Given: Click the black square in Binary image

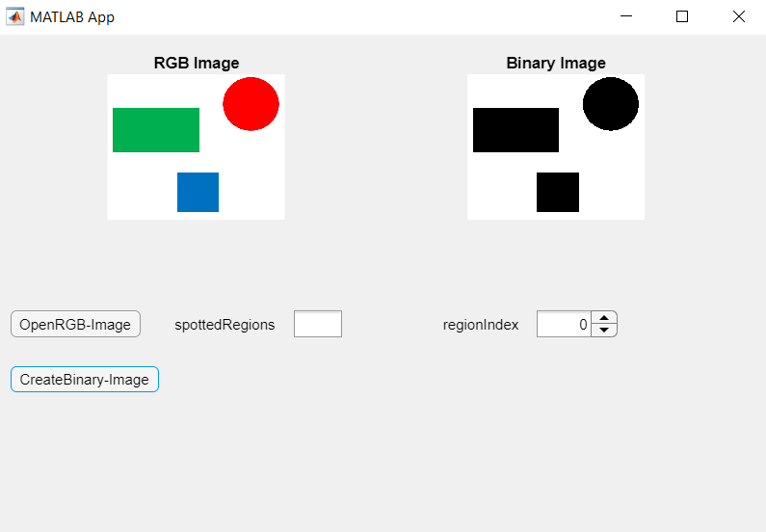Looking at the screenshot, I should point(558,192).
